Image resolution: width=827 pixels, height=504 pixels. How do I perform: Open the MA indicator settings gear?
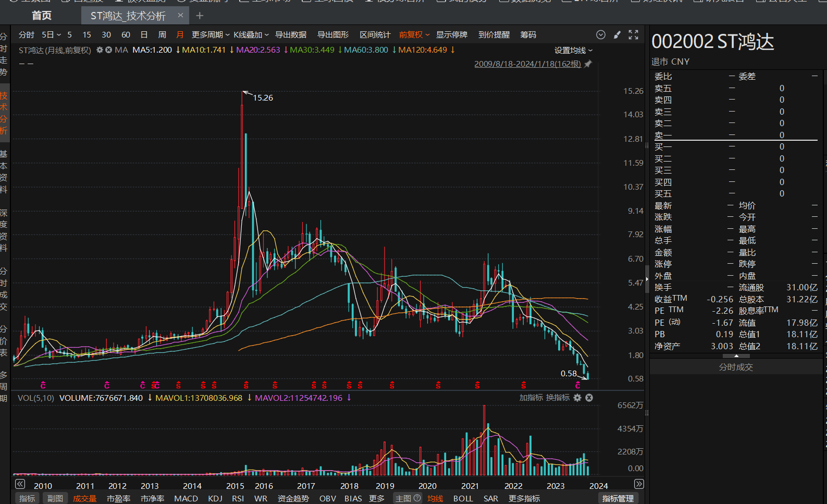pos(100,50)
